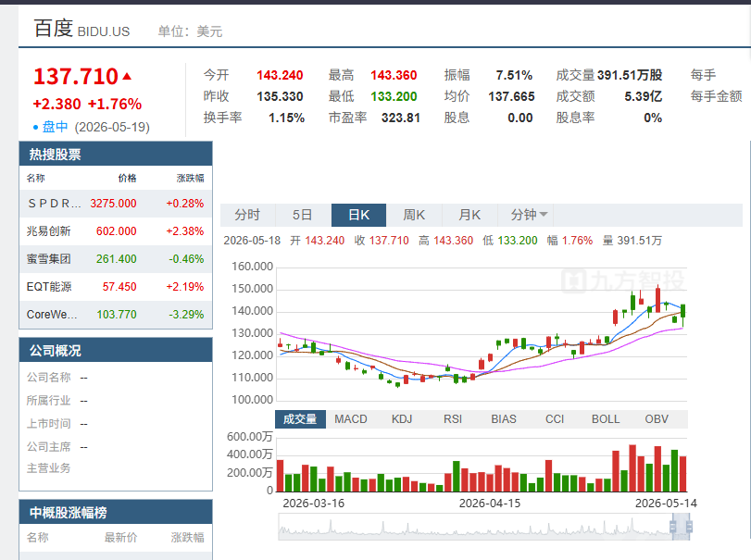The width and height of the screenshot is (751, 560).
Task: Click the -0.46% change for 蜜雪集团
Action: (x=186, y=259)
